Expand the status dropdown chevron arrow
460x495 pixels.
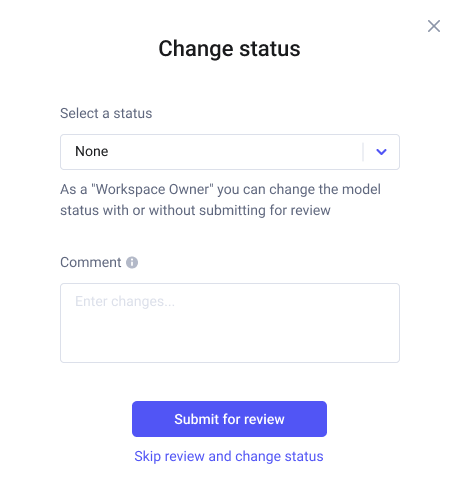click(x=381, y=152)
